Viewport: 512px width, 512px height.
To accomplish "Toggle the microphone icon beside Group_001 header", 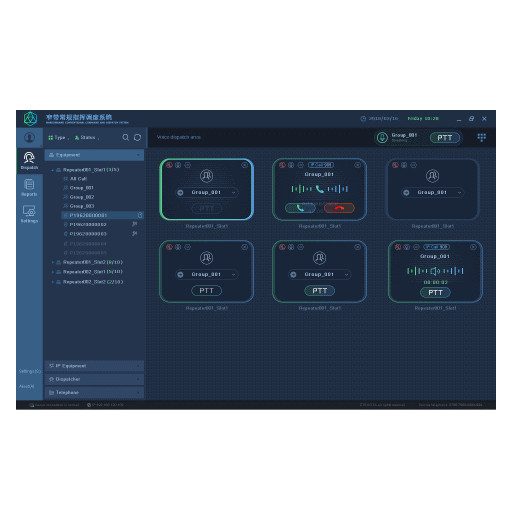I will coord(382,137).
